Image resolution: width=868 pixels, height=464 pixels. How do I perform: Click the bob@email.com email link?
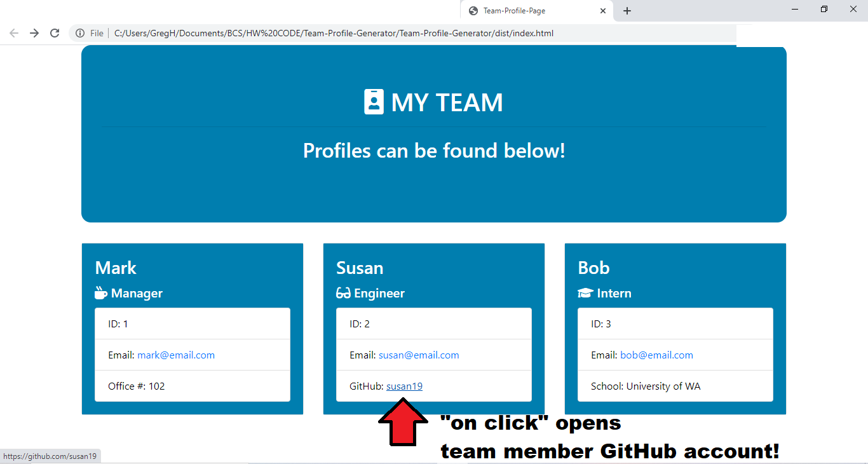656,355
